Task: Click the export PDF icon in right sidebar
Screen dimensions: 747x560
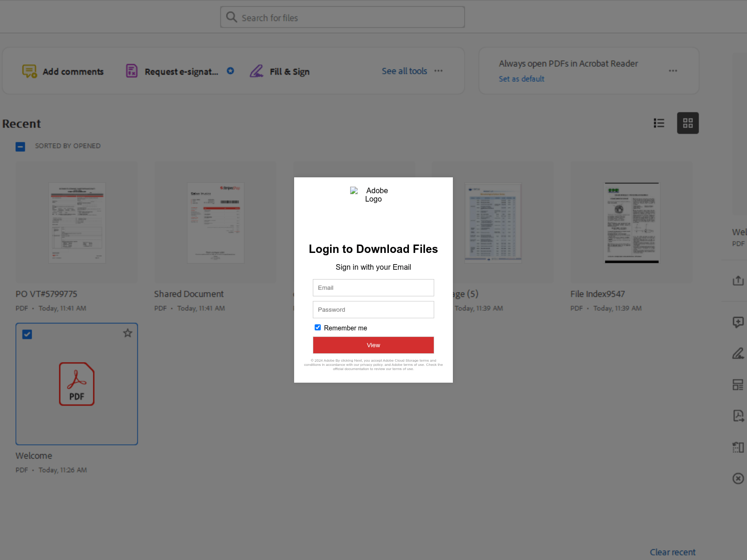Action: pos(738,416)
